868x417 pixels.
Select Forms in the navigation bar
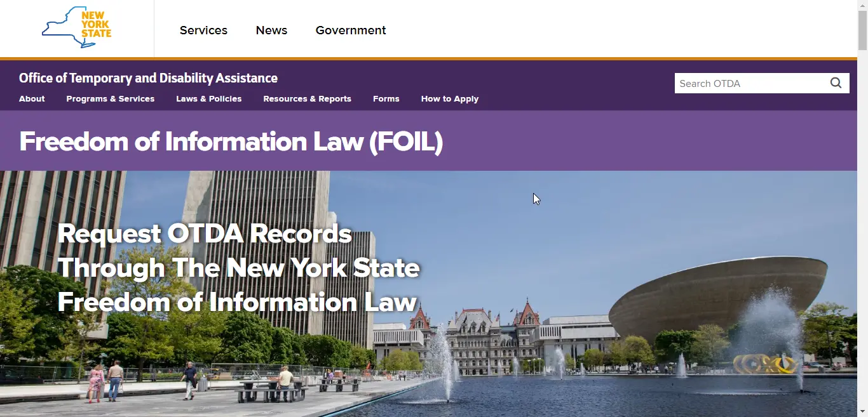tap(386, 99)
